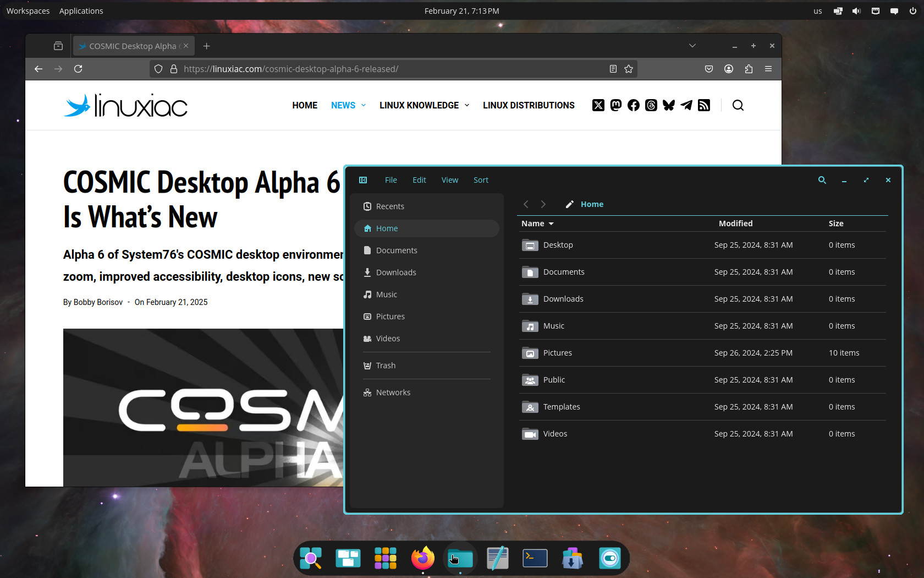Click the Firefox back arrow
Viewport: 924px width, 578px height.
point(38,69)
